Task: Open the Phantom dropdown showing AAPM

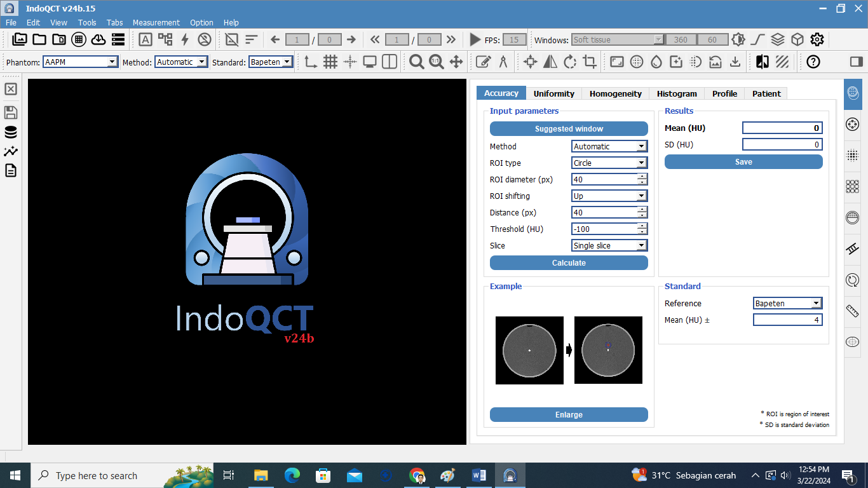Action: click(81, 62)
